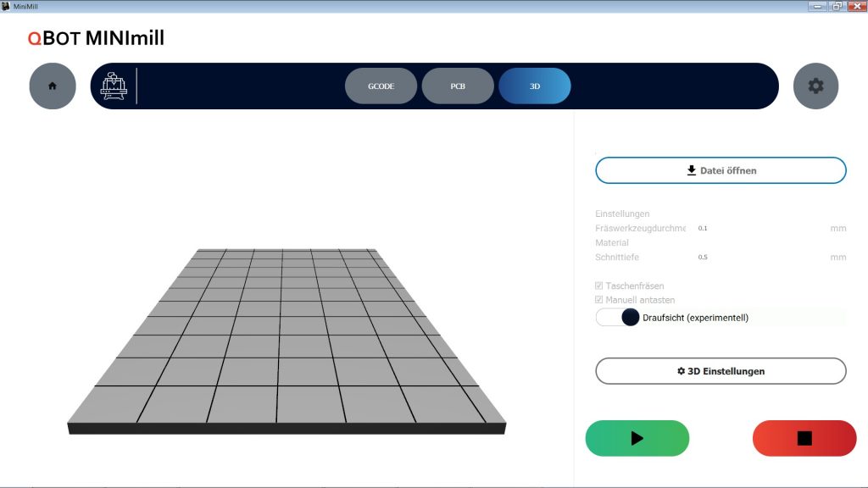
Task: Select the 3D tab
Action: (x=535, y=86)
